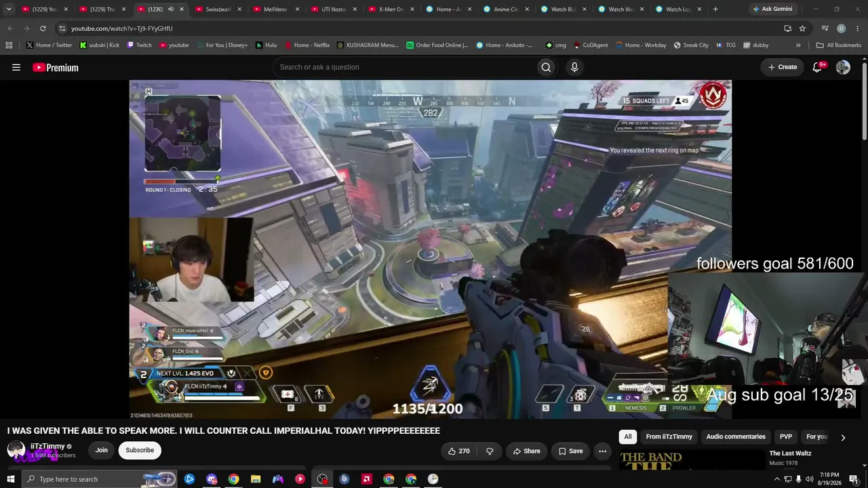Open Chrome media controls button
868x488 pixels.
825,28
